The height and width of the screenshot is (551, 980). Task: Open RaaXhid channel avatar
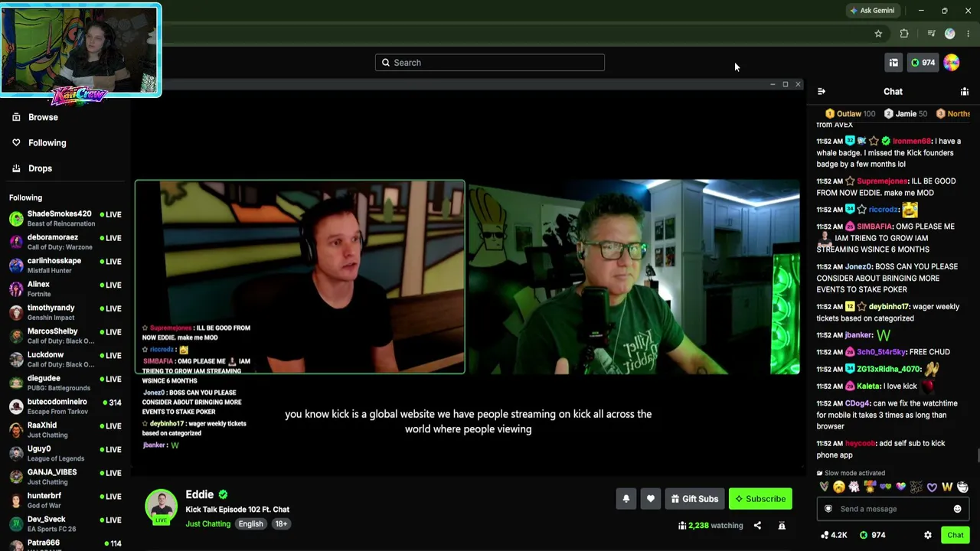pos(16,430)
